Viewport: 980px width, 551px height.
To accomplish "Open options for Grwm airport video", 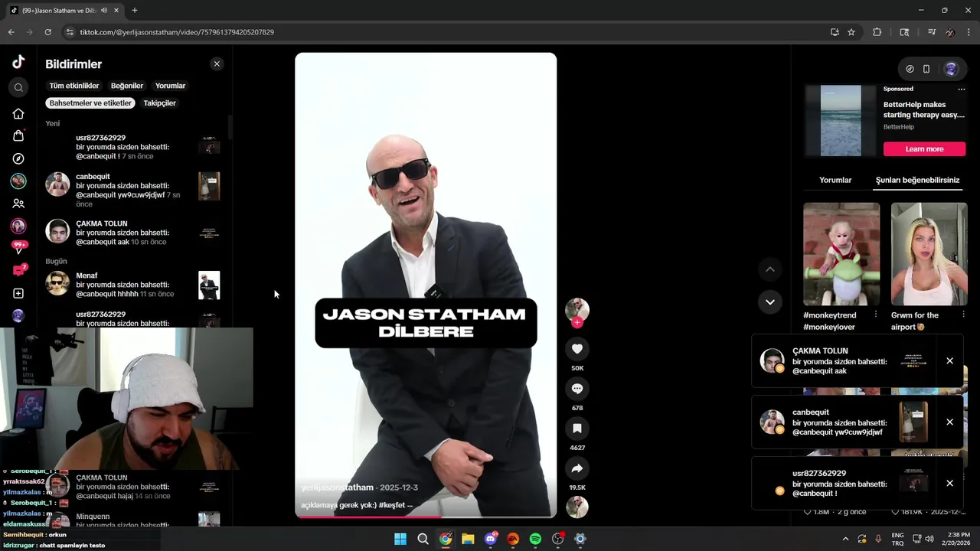I will point(963,315).
